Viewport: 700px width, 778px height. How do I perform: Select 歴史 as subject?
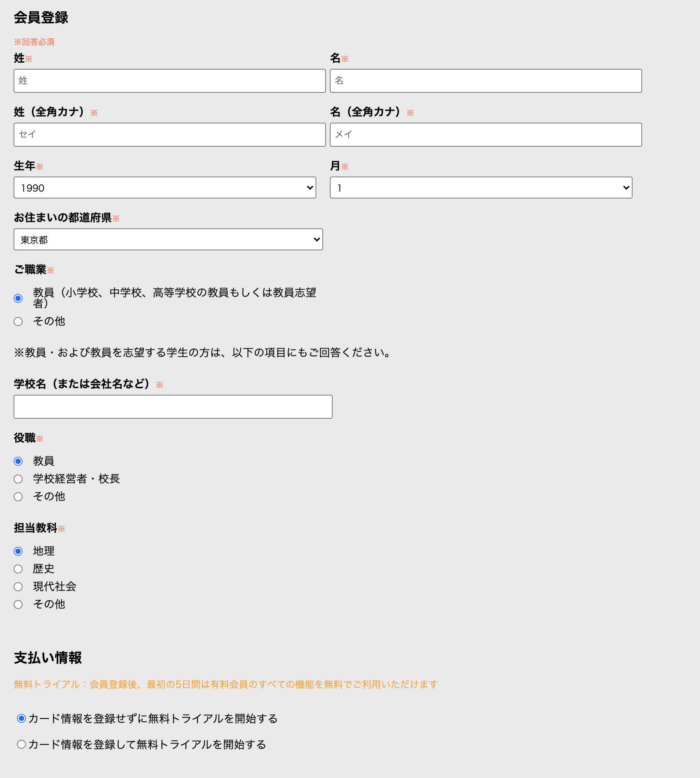(18, 569)
